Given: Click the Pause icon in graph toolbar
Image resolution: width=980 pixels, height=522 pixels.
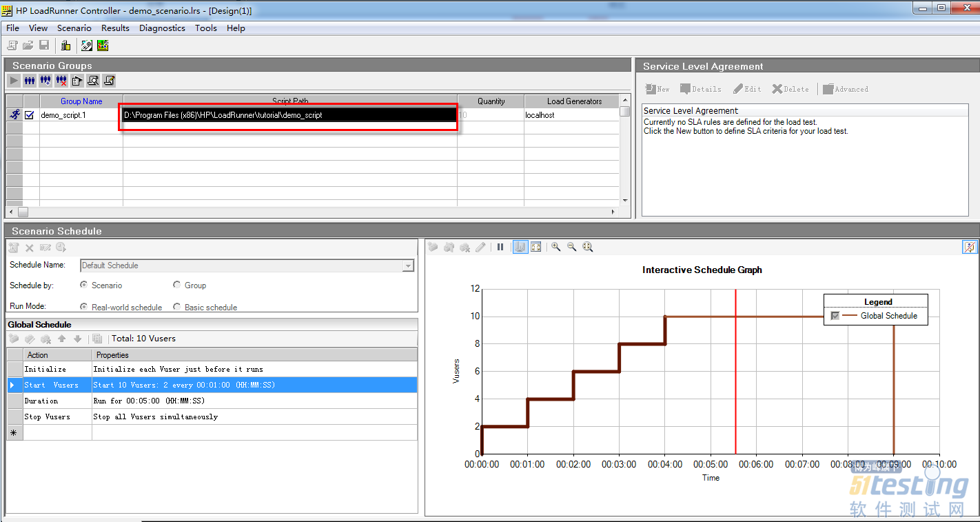Looking at the screenshot, I should click(x=500, y=247).
